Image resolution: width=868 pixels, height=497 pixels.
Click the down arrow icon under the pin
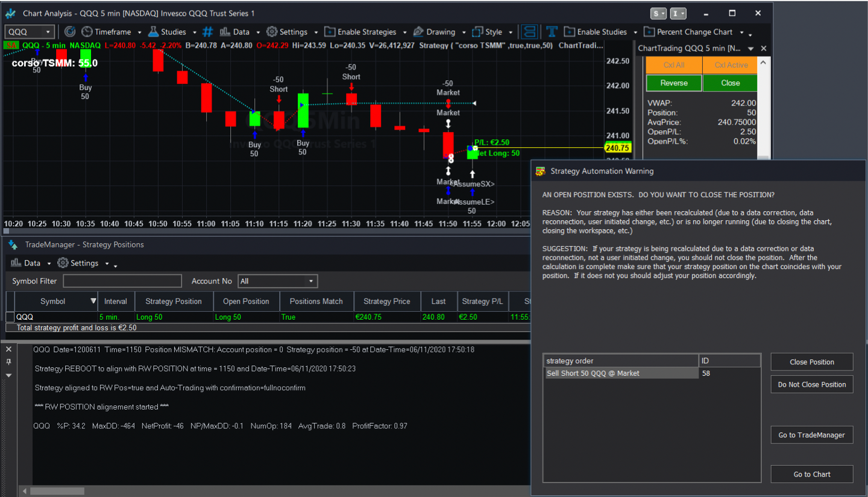[8, 375]
